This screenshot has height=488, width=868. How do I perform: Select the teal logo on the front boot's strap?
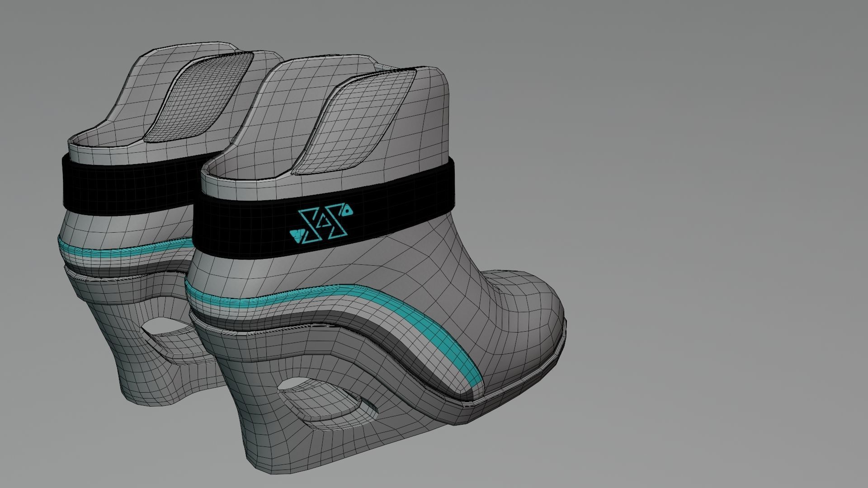(x=321, y=224)
